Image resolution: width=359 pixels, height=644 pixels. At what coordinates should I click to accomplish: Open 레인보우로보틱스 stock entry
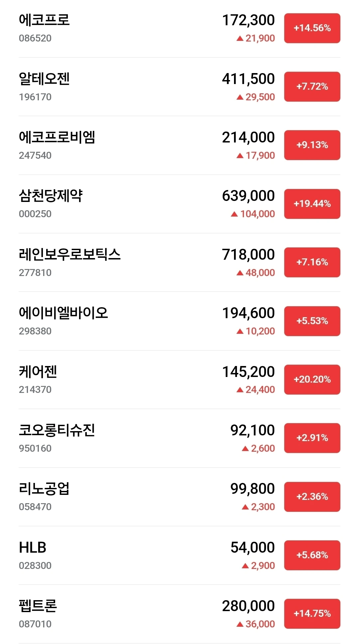69,255
